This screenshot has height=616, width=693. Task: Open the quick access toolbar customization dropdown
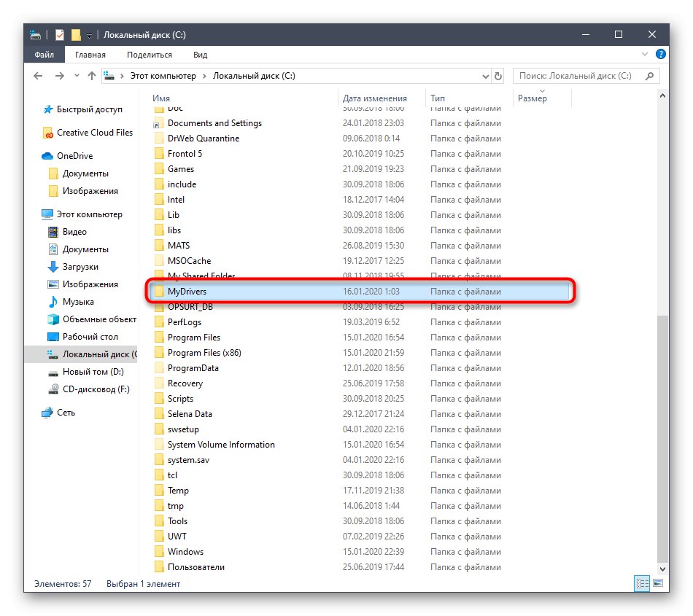(x=89, y=34)
